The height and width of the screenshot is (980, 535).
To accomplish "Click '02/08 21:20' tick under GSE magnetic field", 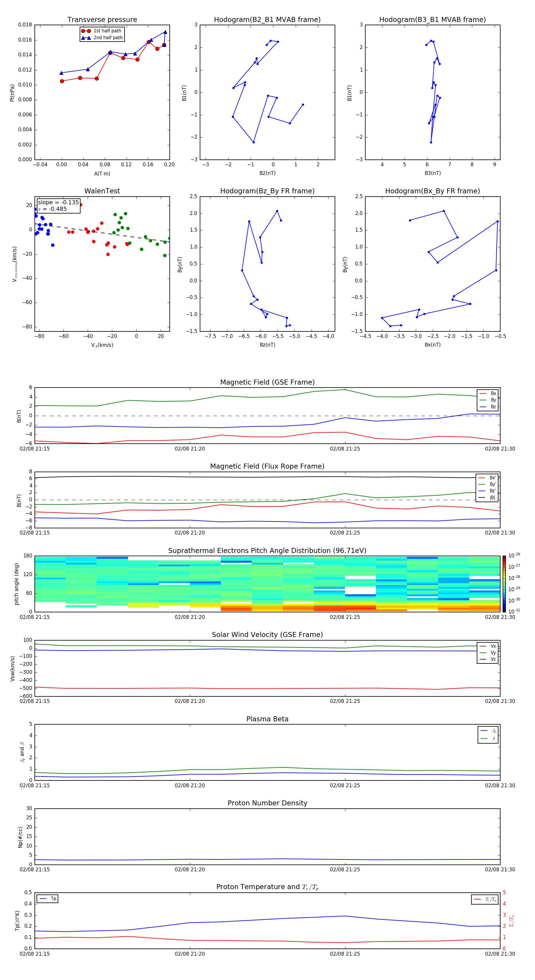I will [x=190, y=449].
